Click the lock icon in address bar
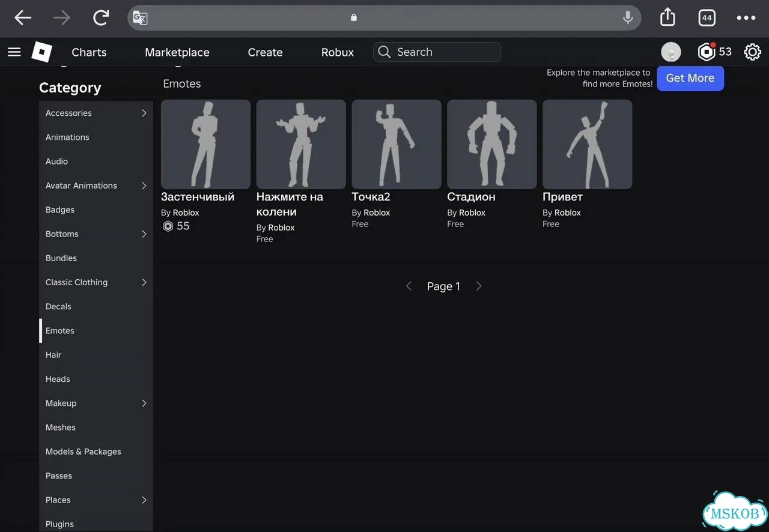 coord(354,18)
